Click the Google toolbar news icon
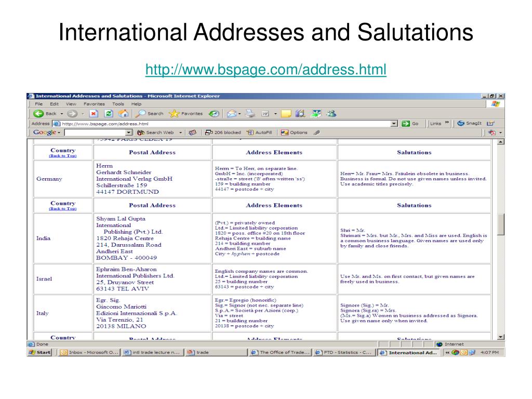The image size is (532, 399). (x=192, y=132)
